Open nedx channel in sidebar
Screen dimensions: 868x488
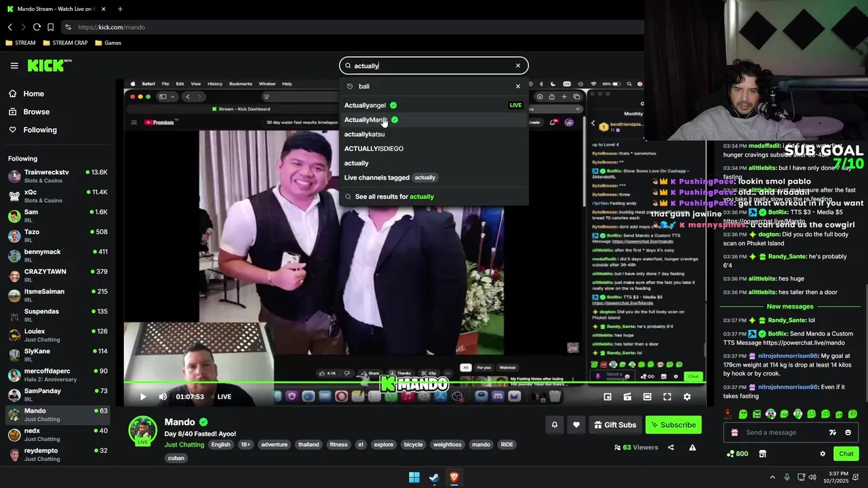point(58,434)
